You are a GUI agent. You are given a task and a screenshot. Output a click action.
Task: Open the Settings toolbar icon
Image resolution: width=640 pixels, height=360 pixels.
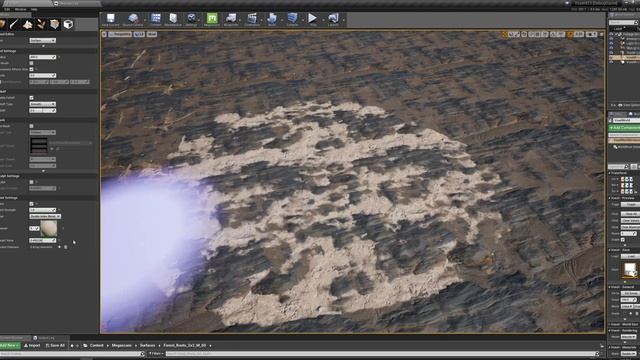pyautogui.click(x=191, y=20)
